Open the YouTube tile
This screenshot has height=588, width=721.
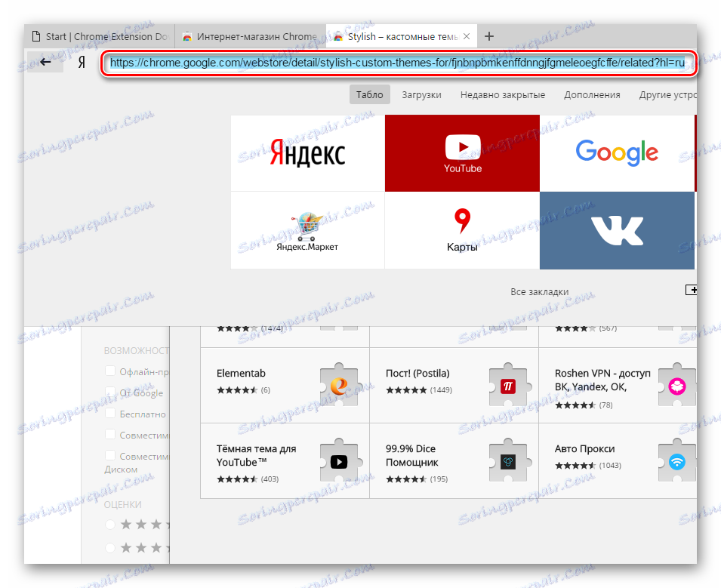pyautogui.click(x=462, y=153)
